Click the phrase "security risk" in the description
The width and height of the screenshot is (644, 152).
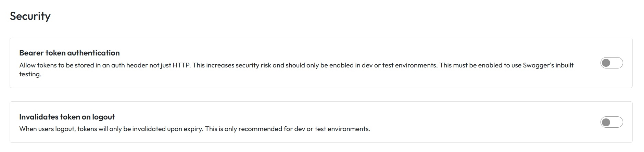coord(253,65)
